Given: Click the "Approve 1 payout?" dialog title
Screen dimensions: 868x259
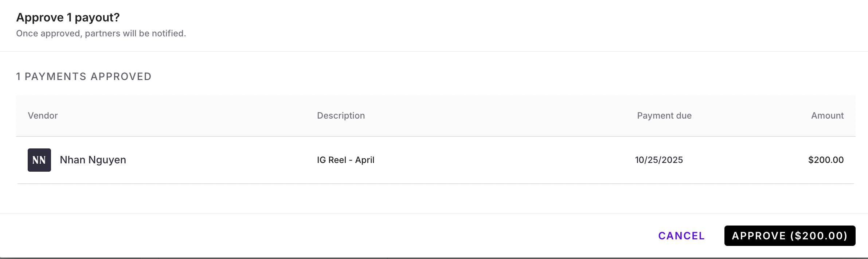Looking at the screenshot, I should tap(68, 17).
